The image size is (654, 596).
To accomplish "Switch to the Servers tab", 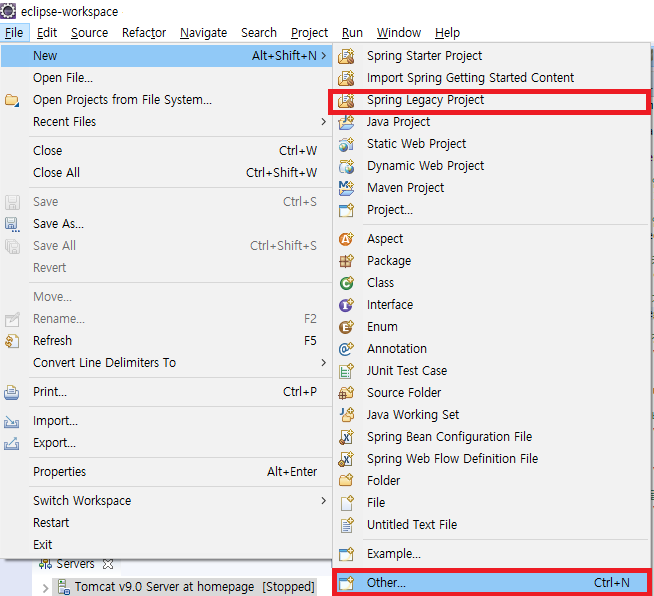I will [75, 564].
